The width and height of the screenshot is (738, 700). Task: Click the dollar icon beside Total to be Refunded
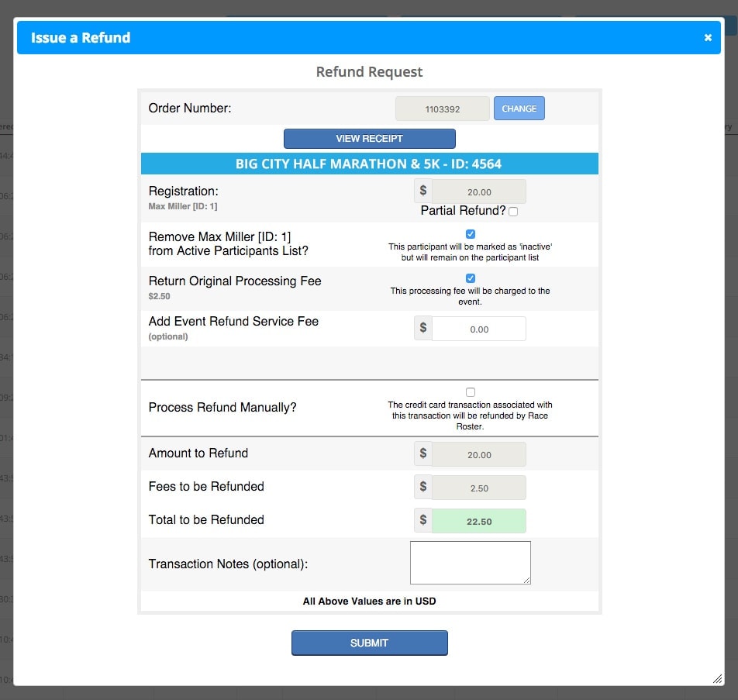click(x=423, y=520)
